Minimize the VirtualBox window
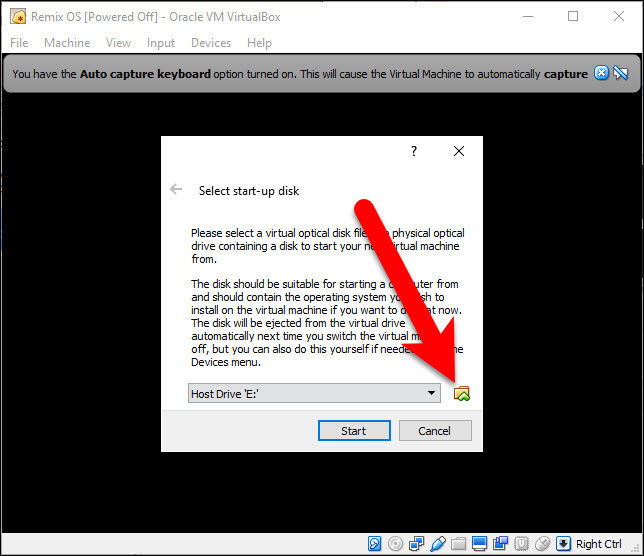 point(528,16)
